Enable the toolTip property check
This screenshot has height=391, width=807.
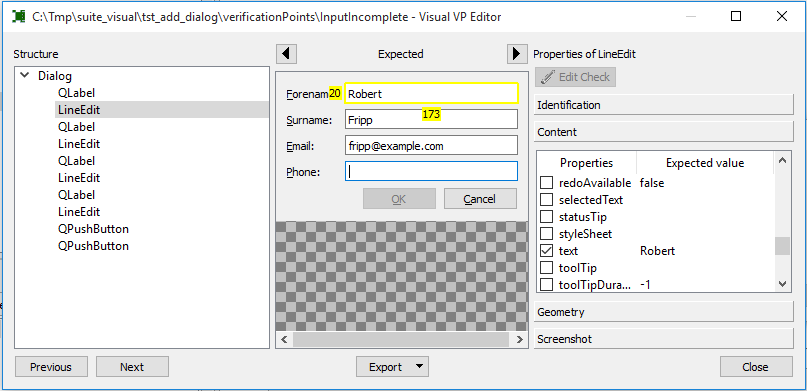547,268
